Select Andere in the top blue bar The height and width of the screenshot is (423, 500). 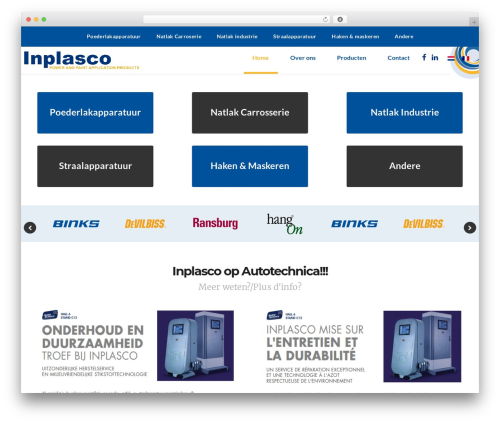(404, 37)
